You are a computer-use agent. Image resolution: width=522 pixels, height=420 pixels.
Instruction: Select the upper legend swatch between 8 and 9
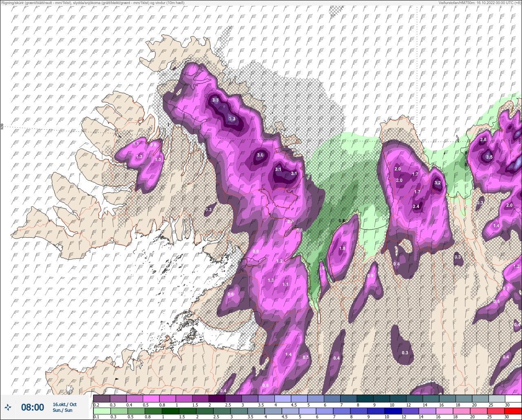[x=365, y=398]
